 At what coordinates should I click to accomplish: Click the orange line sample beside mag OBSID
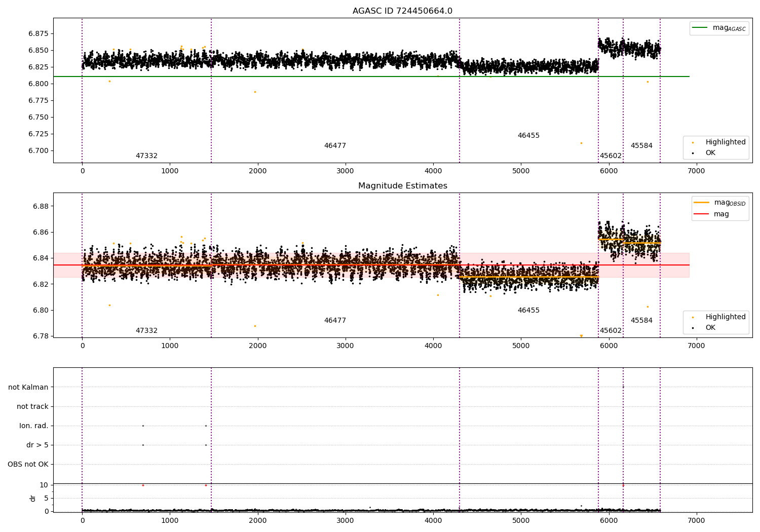[x=702, y=203]
